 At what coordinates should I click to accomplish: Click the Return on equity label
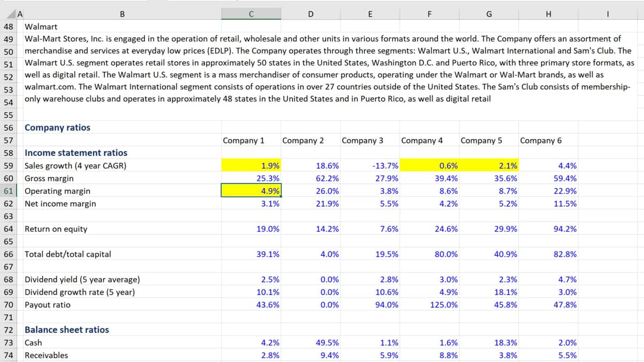(56, 229)
